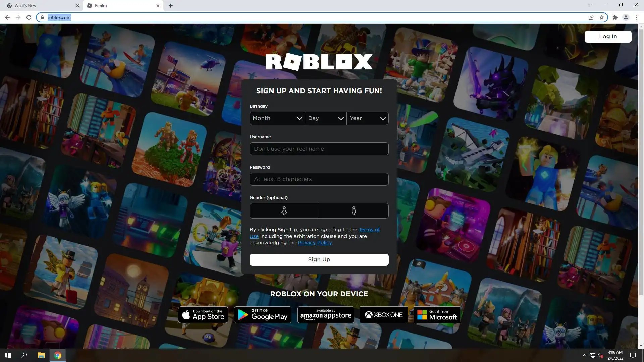Open the Get it from Microsoft badge
This screenshot has width=644, height=362.
[x=437, y=315]
